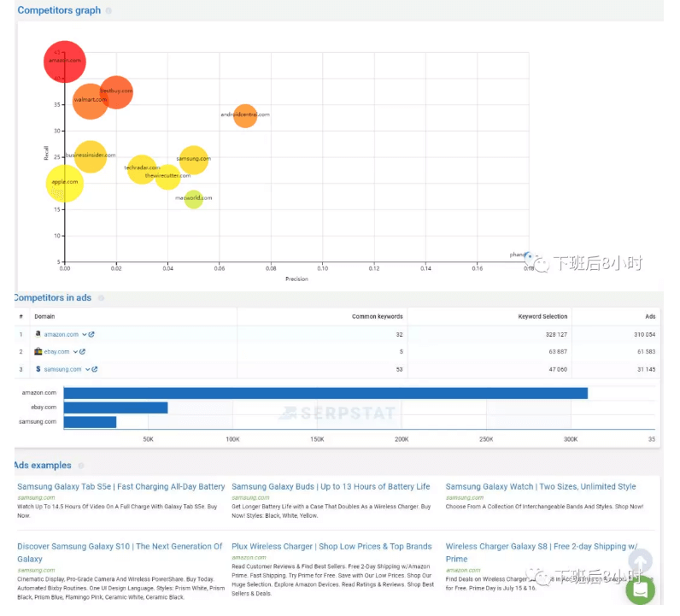680x616 pixels.
Task: Click external link icon next to ebay.com
Action: 82,352
